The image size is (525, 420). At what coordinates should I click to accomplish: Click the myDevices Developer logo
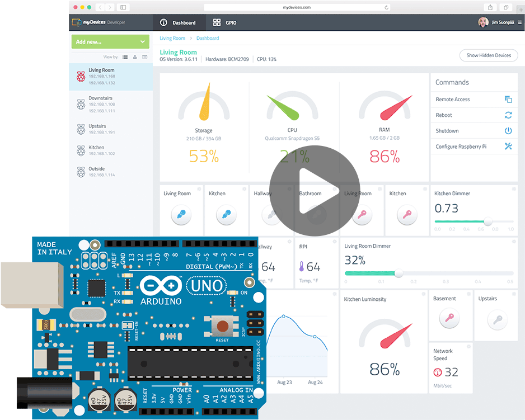pos(99,22)
